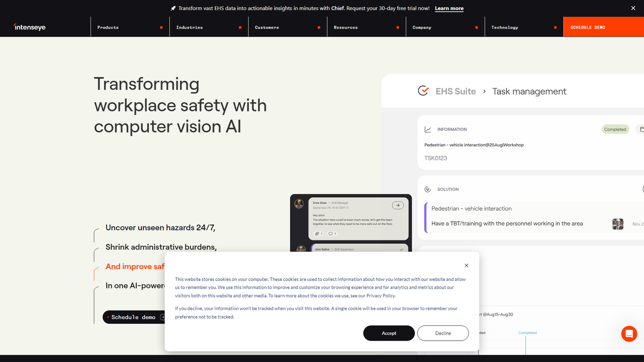The width and height of the screenshot is (644, 362).
Task: Click the Transforming workplace safety headline
Action: (x=180, y=105)
